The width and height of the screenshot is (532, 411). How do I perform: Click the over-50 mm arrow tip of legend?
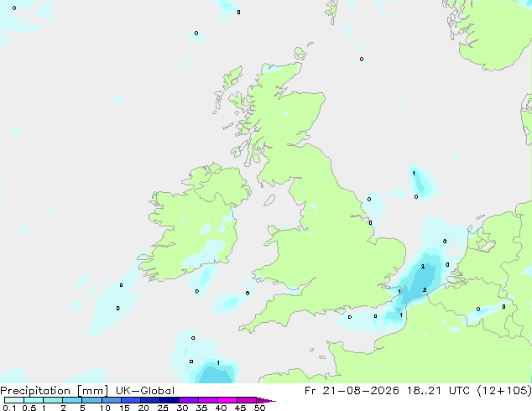[x=266, y=401]
